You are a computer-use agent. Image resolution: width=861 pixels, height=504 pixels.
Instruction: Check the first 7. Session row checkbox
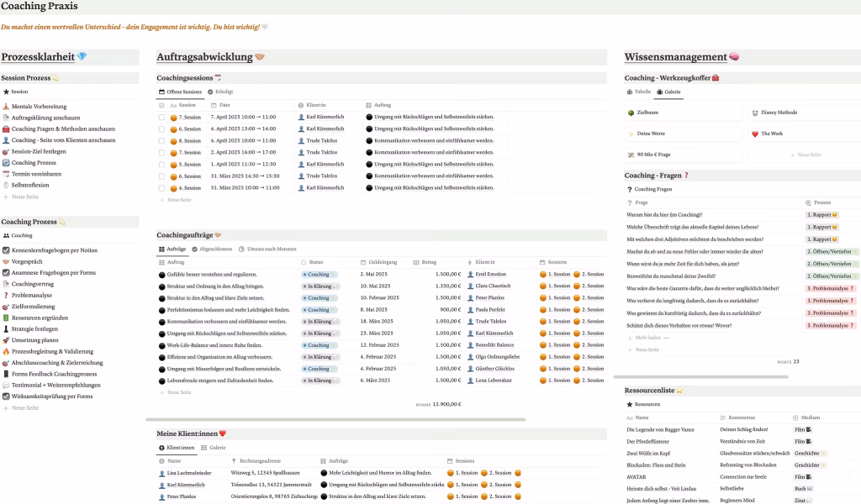coord(162,117)
